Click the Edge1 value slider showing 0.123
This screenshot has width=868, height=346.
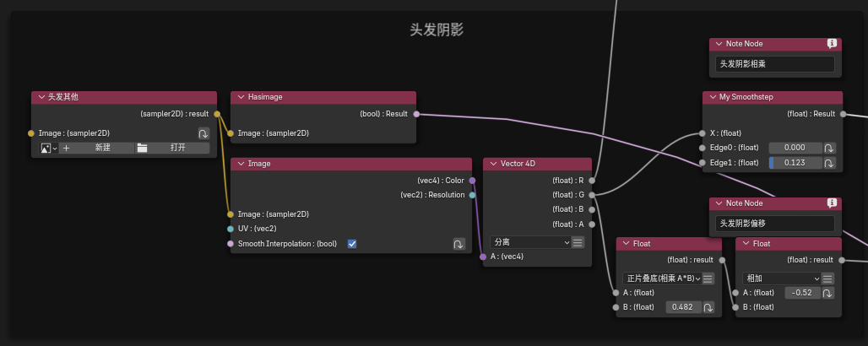795,163
